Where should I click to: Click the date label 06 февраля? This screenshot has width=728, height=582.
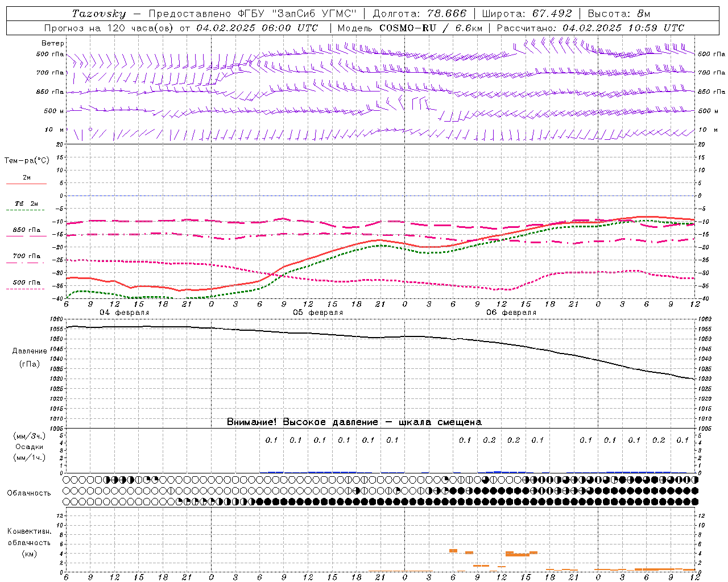pyautogui.click(x=511, y=313)
